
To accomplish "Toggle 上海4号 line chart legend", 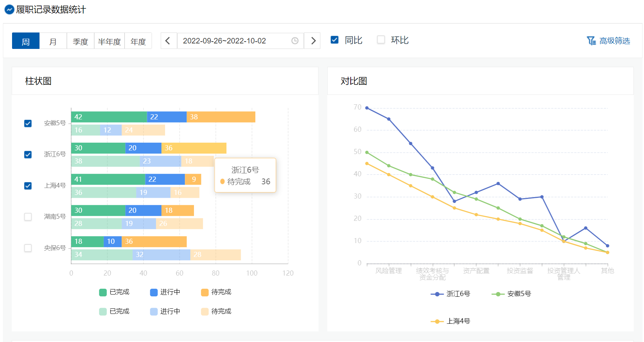I will [x=450, y=321].
